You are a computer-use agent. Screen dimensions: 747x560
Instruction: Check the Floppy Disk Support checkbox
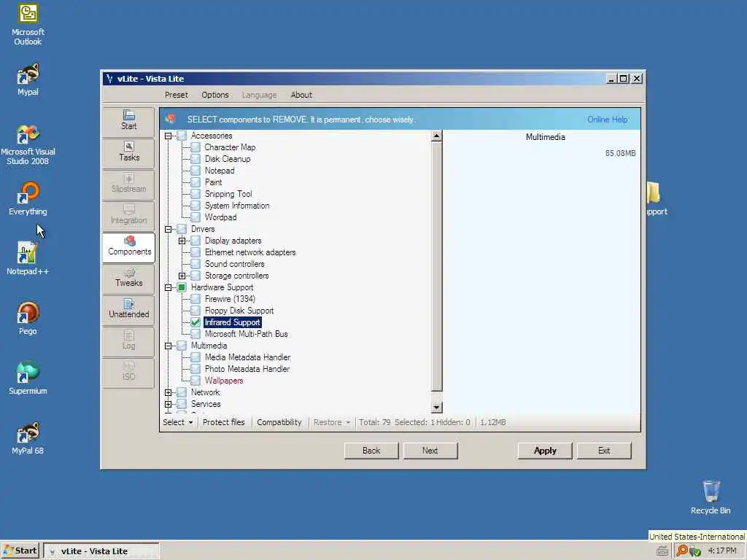pos(196,311)
